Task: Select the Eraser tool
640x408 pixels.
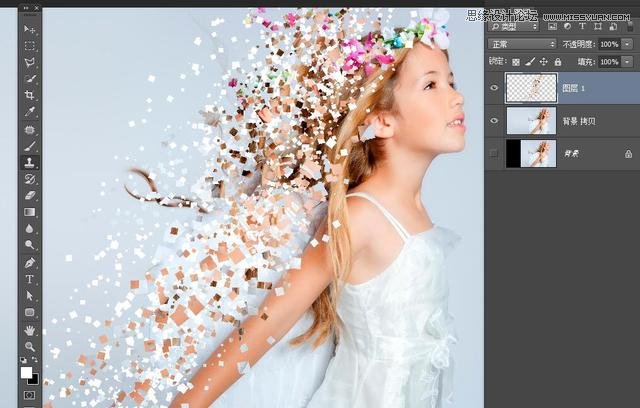Action: (x=29, y=195)
